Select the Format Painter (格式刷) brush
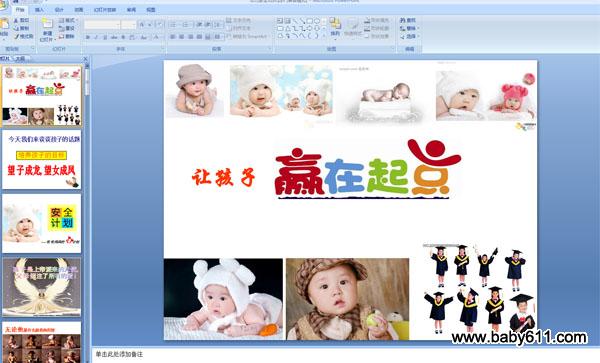Screen dimensions: 600x363 click(x=16, y=37)
